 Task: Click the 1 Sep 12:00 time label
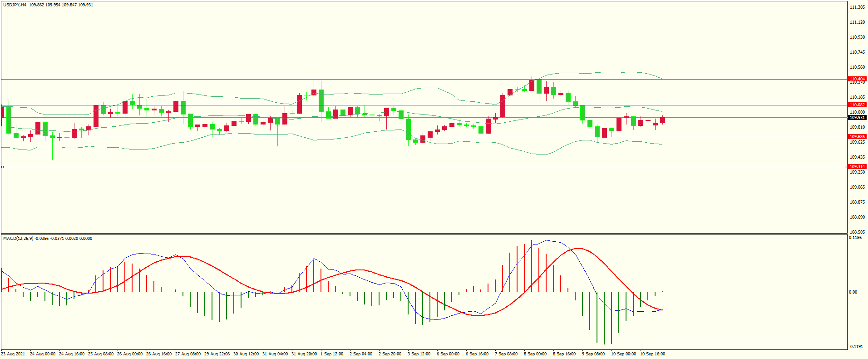[x=332, y=354]
